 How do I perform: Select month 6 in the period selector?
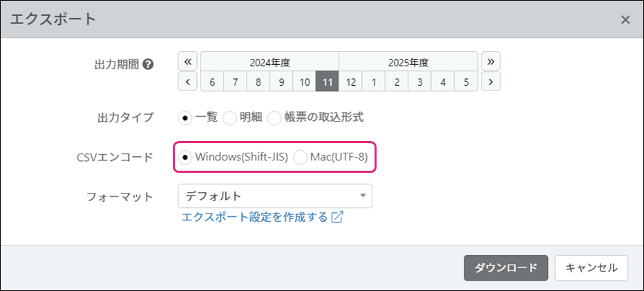pos(212,82)
